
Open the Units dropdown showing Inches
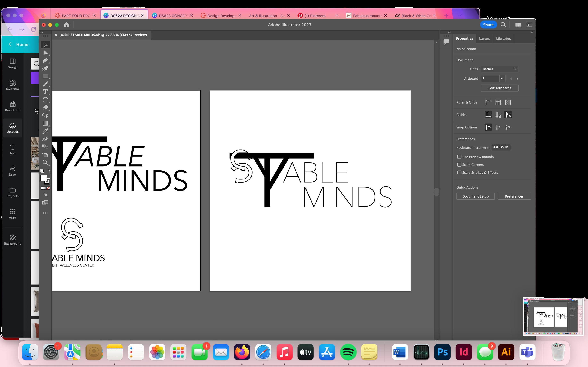tap(500, 69)
